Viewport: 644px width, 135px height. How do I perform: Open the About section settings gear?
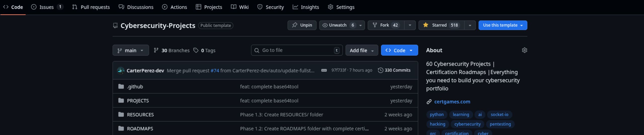point(524,50)
